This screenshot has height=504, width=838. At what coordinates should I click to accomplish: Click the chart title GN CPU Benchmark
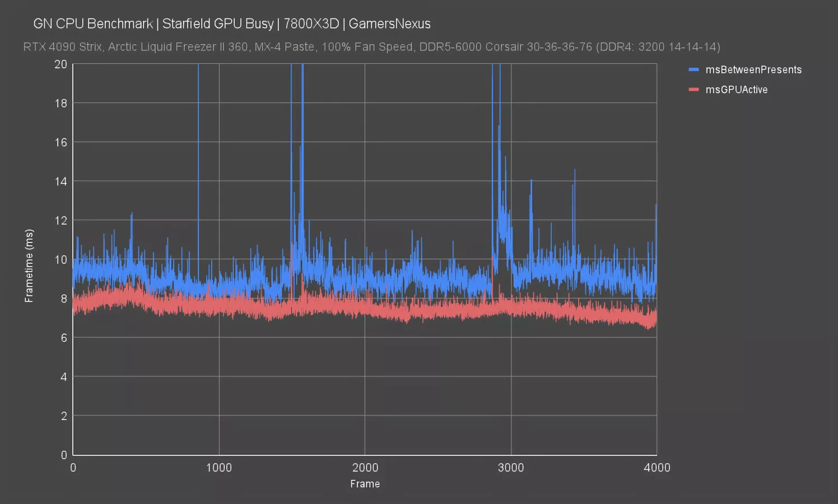pos(93,24)
